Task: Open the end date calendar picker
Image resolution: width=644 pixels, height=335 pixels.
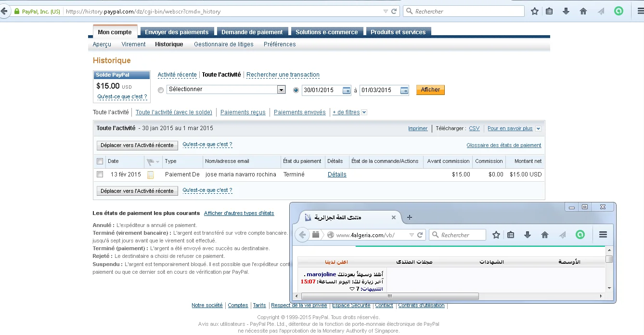Action: pos(404,90)
